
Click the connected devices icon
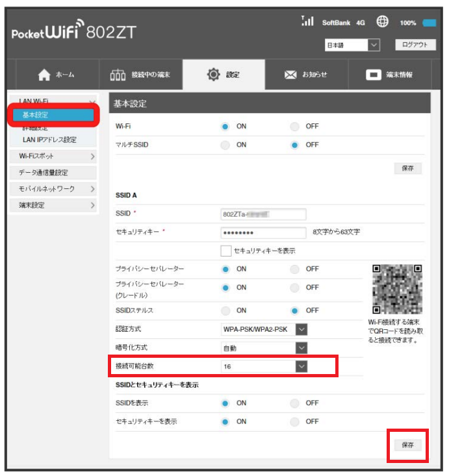[118, 75]
